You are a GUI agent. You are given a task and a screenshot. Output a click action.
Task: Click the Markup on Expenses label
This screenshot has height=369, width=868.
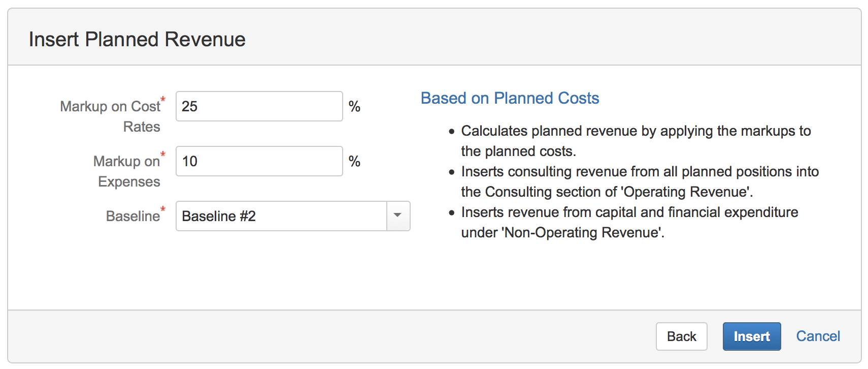tap(127, 171)
